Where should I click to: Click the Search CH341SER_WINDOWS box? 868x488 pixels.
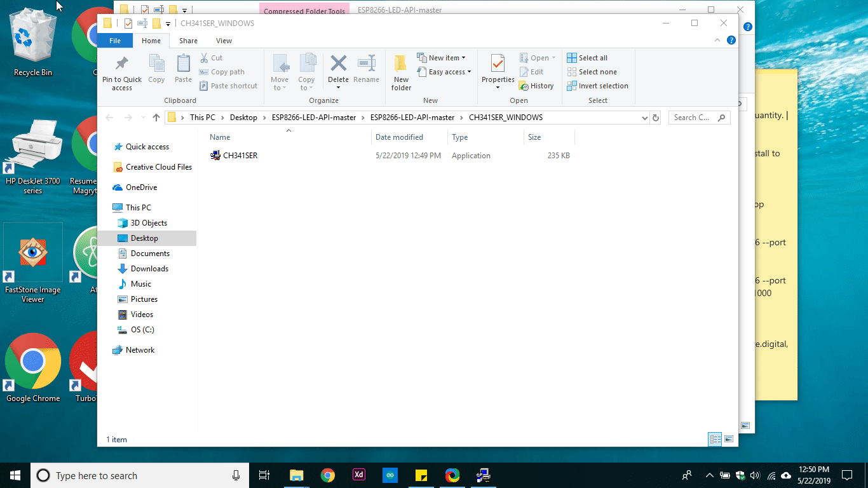[x=699, y=118]
